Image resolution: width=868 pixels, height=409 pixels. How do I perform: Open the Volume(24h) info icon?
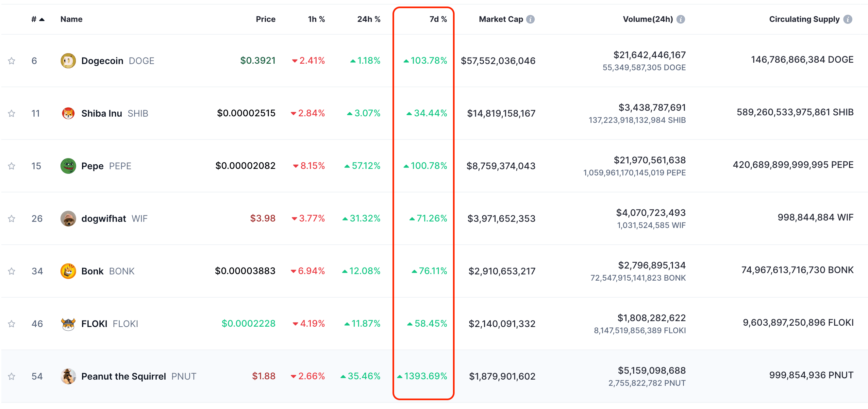[681, 19]
